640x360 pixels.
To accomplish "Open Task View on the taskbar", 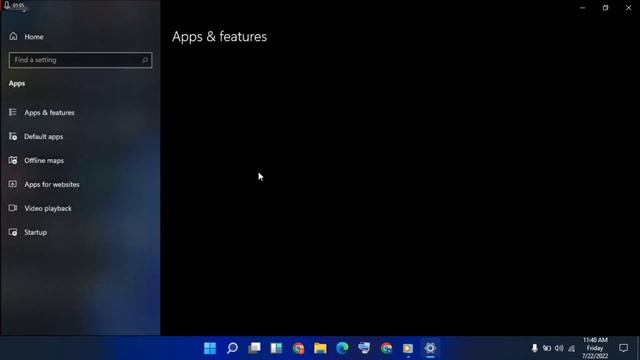I will point(254,348).
